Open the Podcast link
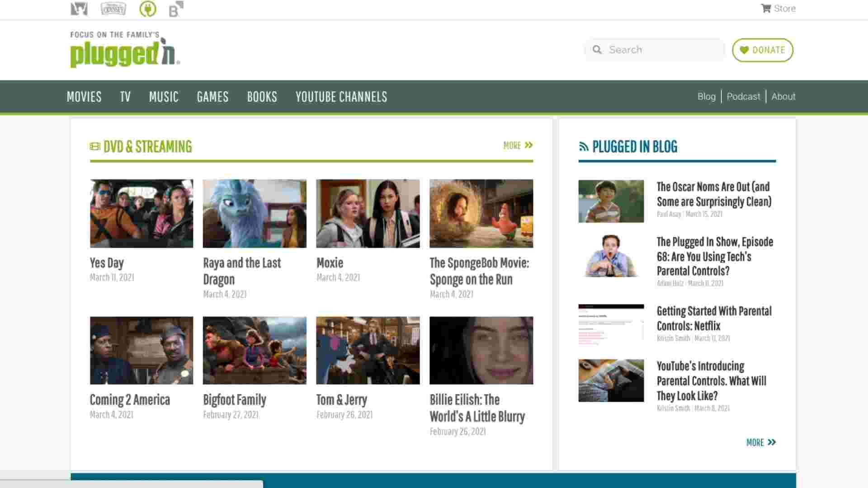The image size is (868, 488). pyautogui.click(x=743, y=96)
